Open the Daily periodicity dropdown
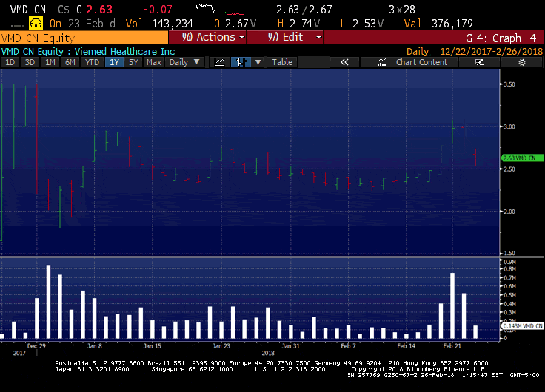This screenshot has height=392, width=545. click(x=183, y=63)
